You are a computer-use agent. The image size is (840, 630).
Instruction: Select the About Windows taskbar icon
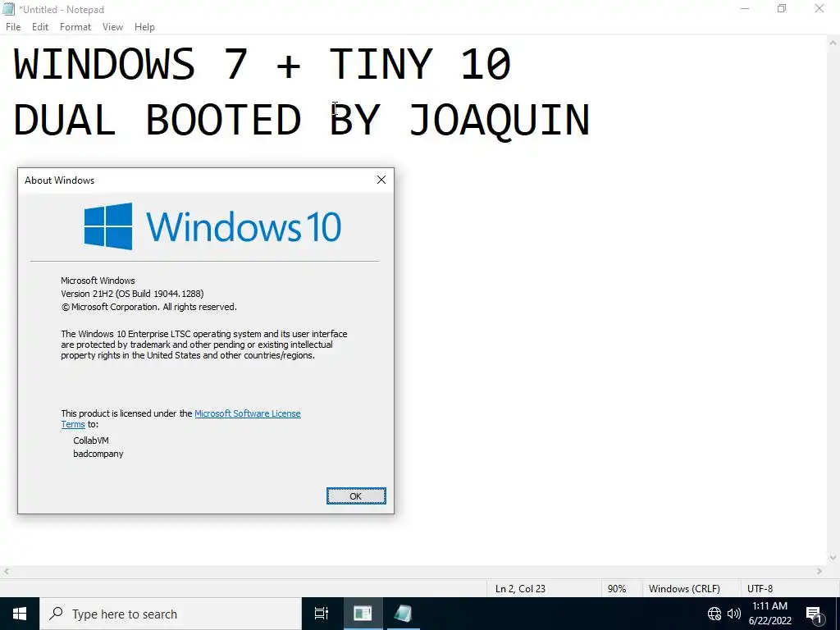click(363, 614)
